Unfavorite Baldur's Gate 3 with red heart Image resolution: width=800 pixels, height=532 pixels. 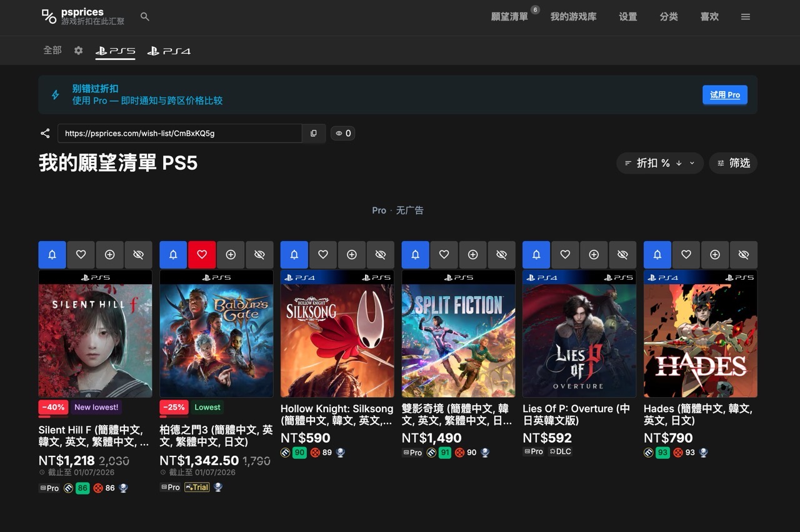202,255
